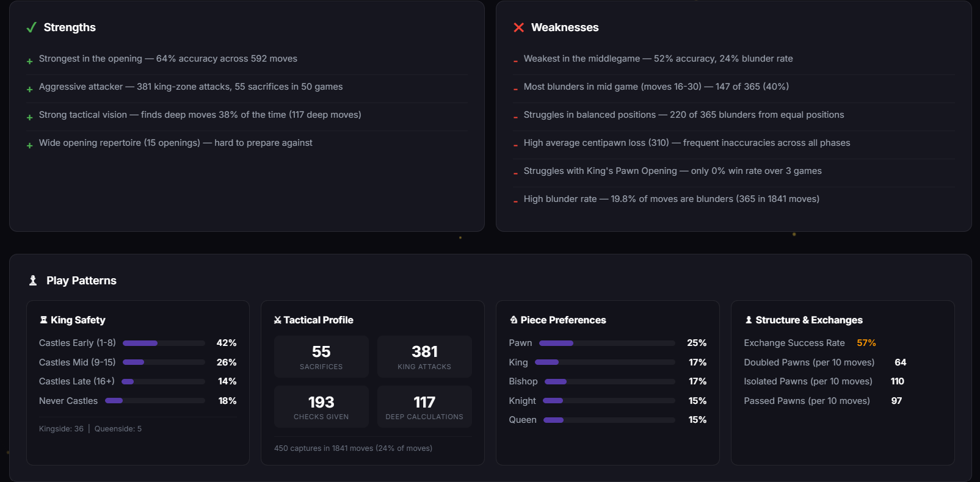Click the knight icon beside Piece Preferences

514,320
